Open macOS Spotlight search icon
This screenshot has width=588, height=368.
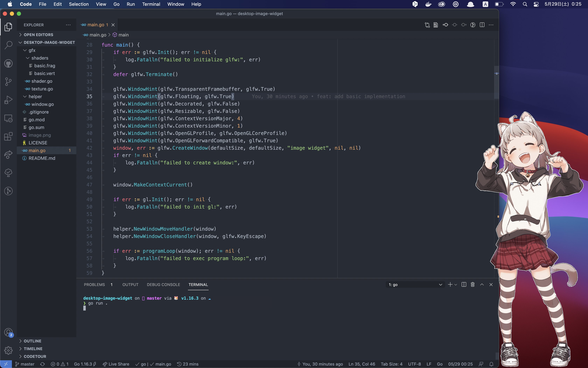[x=525, y=4]
